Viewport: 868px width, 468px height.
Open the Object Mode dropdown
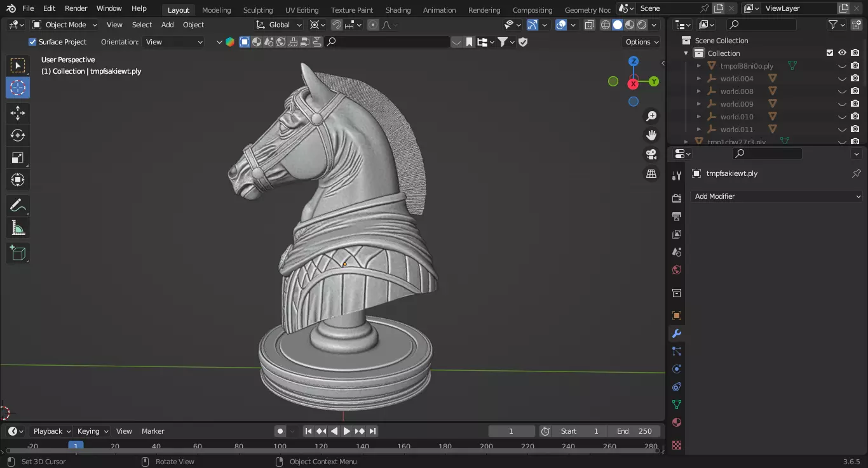point(65,25)
